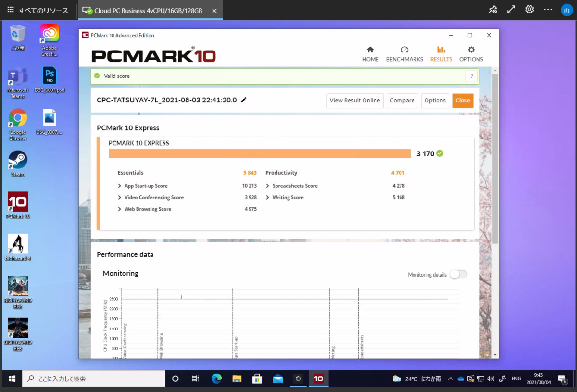Select the DSC_0007.psd Photoshop file icon
This screenshot has height=392, width=577.
(x=50, y=80)
